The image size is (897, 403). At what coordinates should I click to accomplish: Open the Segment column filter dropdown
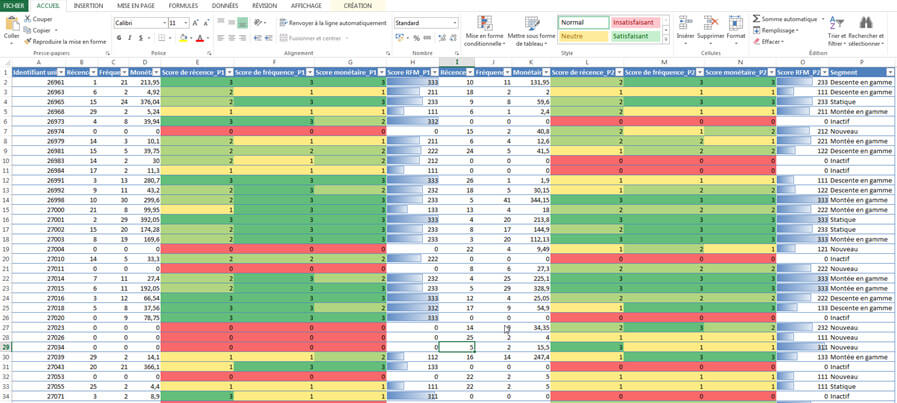pyautogui.click(x=890, y=72)
